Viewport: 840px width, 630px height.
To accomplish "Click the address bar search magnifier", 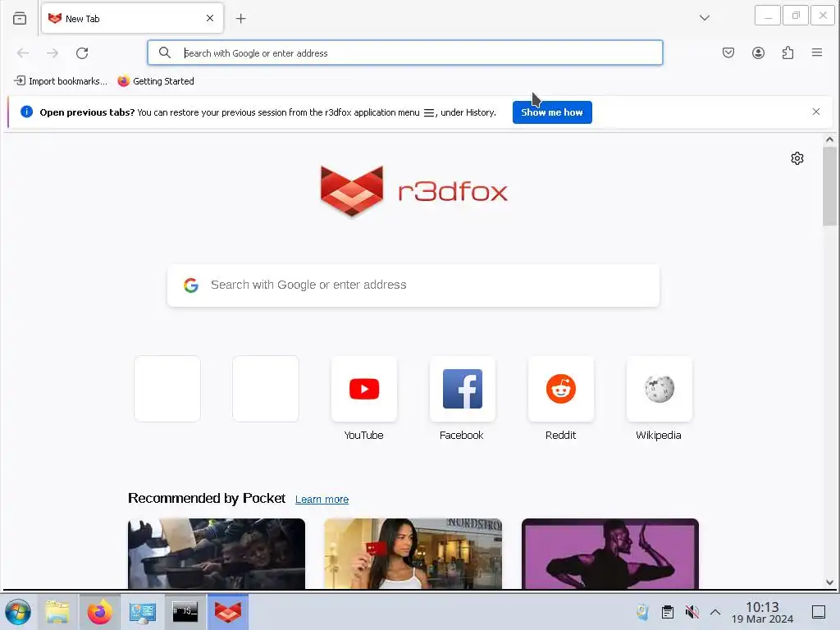I will (x=165, y=52).
